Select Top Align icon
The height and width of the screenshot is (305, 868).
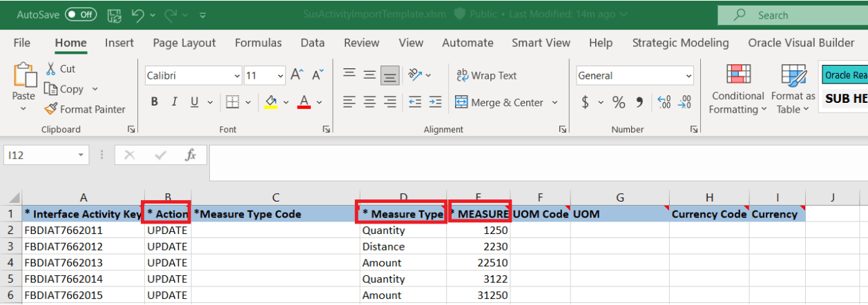(x=349, y=75)
